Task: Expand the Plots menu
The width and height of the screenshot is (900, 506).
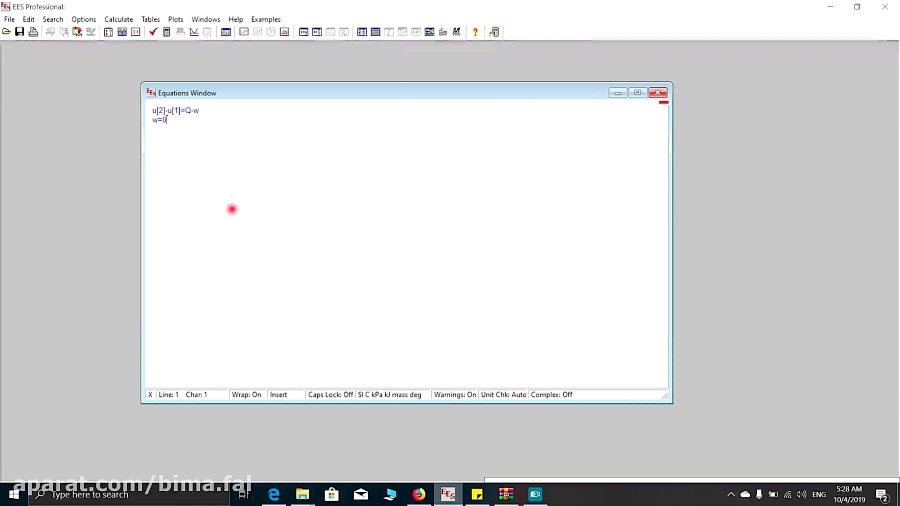Action: pyautogui.click(x=176, y=19)
